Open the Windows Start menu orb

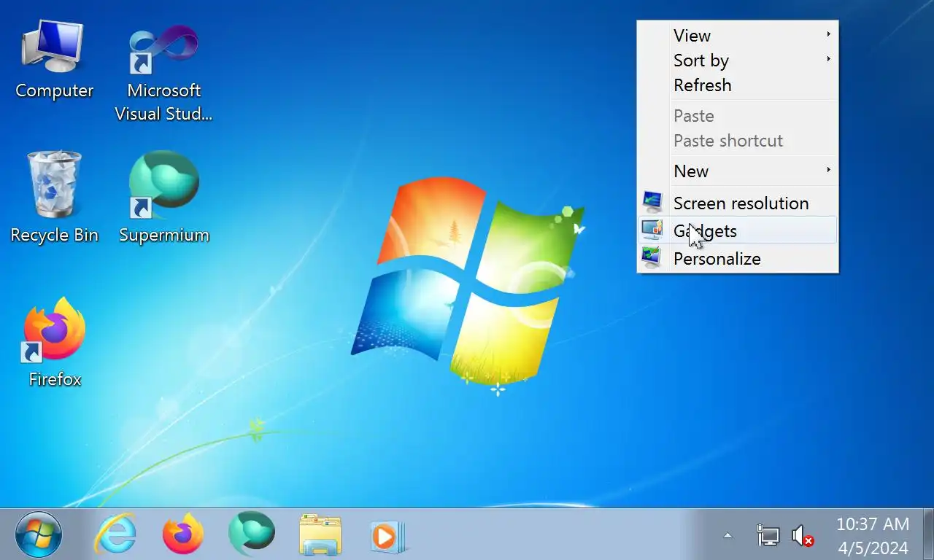(39, 534)
